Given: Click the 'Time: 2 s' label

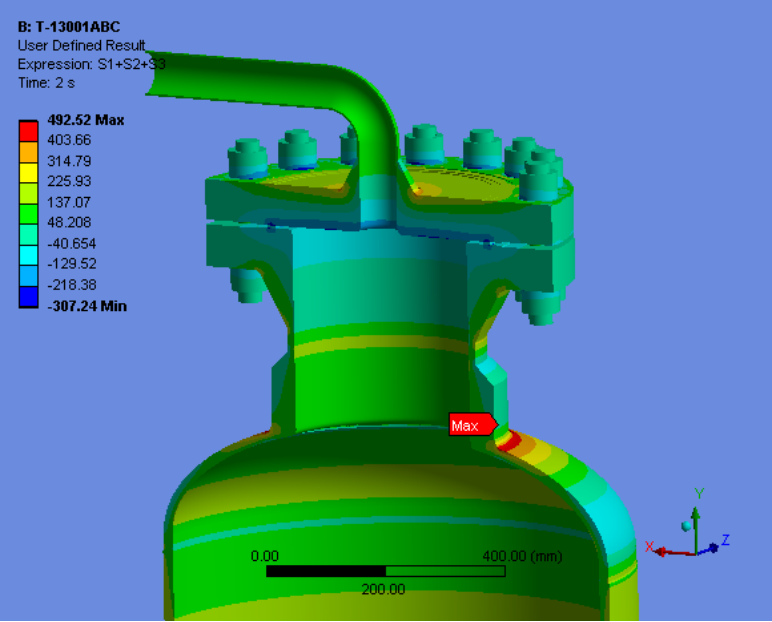Looking at the screenshot, I should (x=46, y=83).
